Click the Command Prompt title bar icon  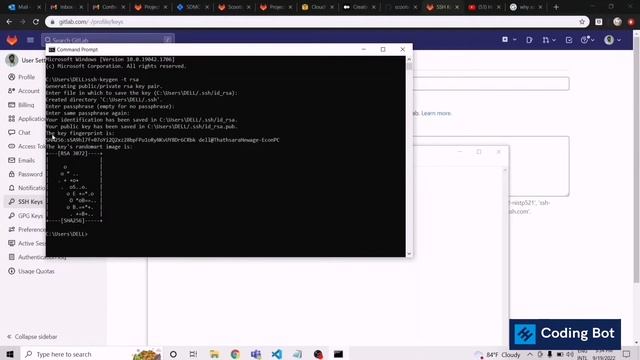tap(52, 49)
